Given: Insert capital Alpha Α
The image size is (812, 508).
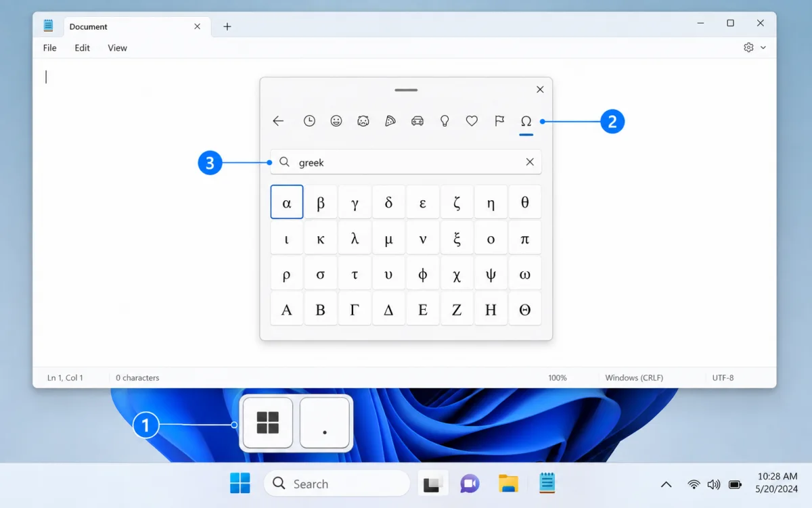Looking at the screenshot, I should (x=287, y=309).
